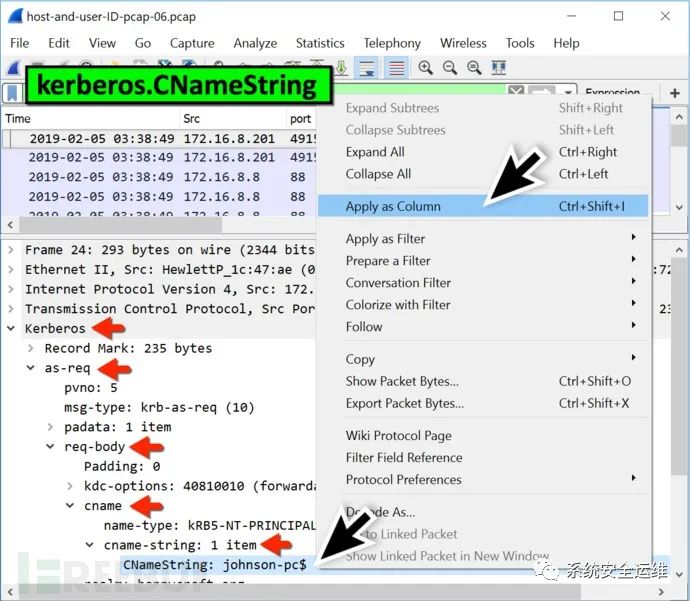Viewport: 690px width, 601px height.
Task: Open the Copy submenu
Action: (483, 359)
